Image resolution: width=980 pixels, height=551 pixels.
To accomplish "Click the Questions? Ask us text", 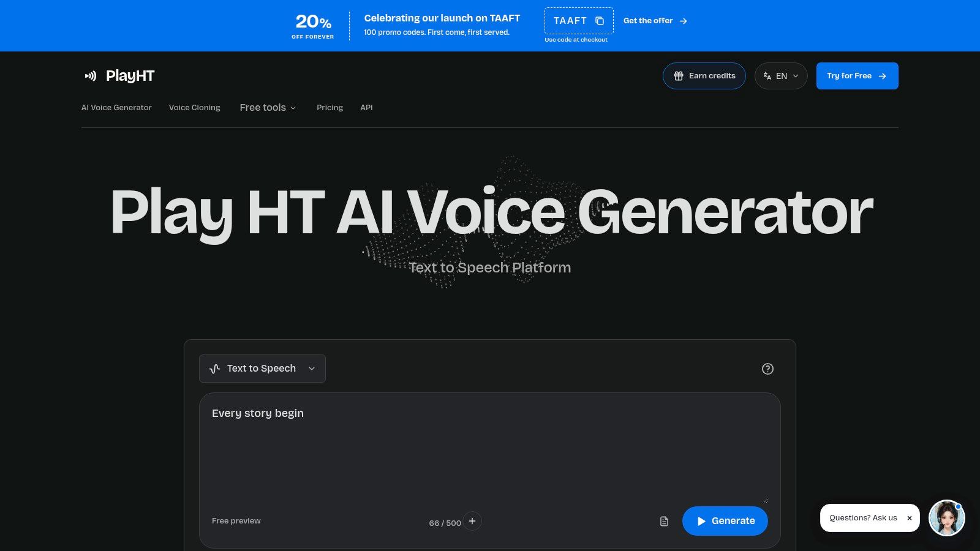I will (x=863, y=518).
